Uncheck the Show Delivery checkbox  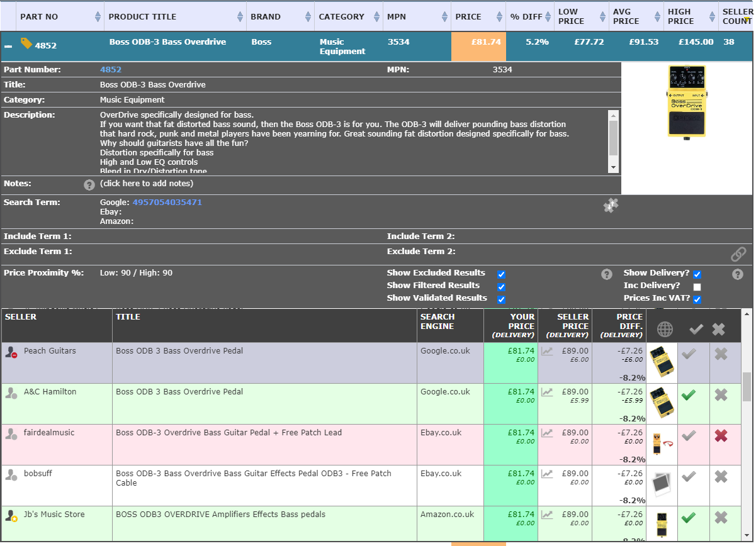(697, 275)
